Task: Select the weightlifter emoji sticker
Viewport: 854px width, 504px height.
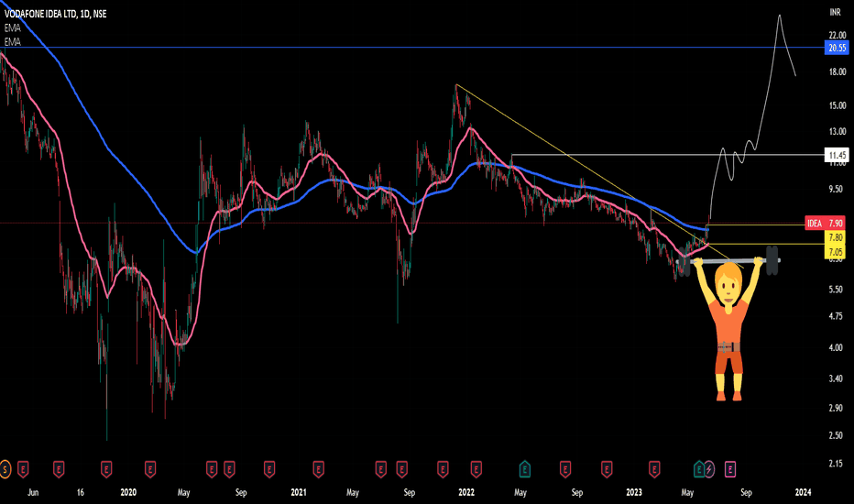Action: 728,323
